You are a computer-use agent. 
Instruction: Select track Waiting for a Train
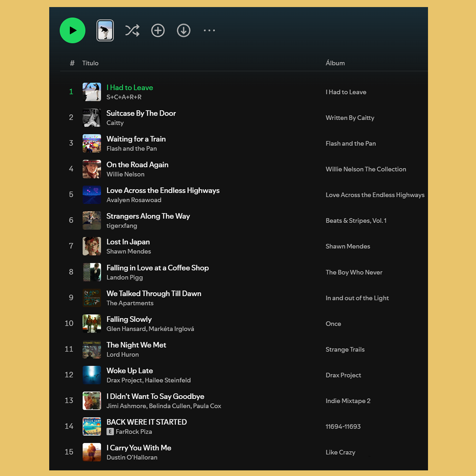(x=136, y=139)
